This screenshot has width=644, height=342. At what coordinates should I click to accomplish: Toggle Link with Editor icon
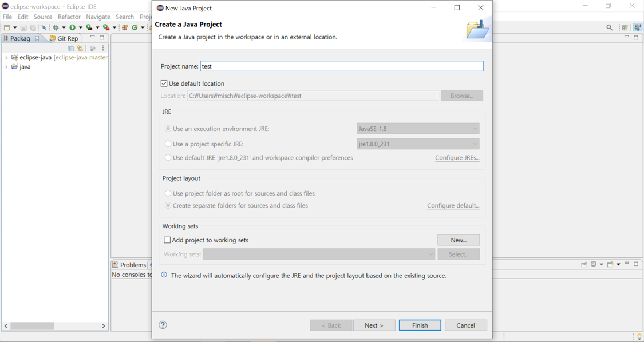click(x=80, y=49)
